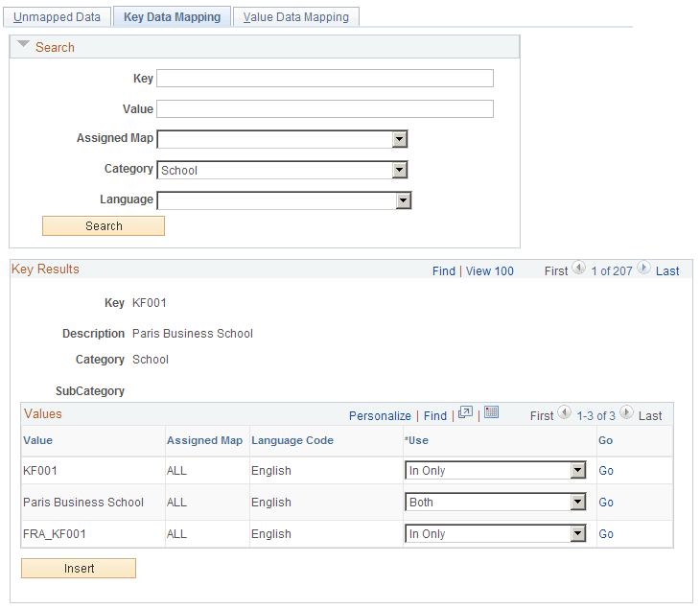Click Last link in Key Results header
Screen dimensions: 700x609
tap(667, 271)
